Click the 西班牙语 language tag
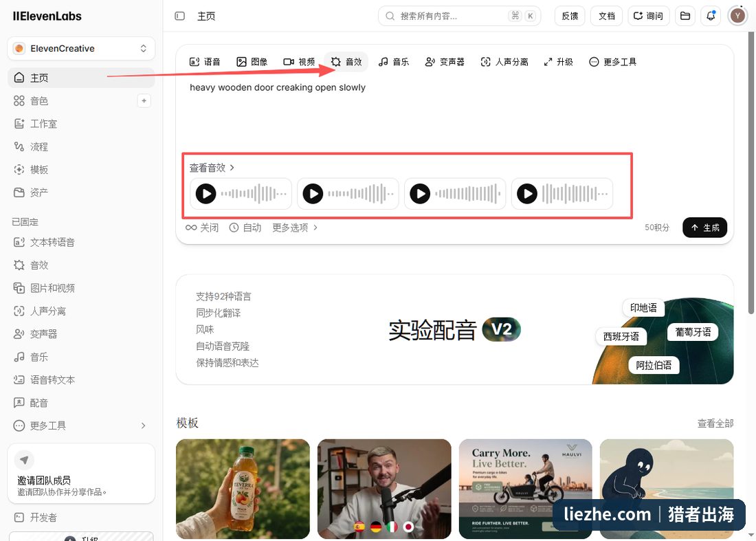 621,336
